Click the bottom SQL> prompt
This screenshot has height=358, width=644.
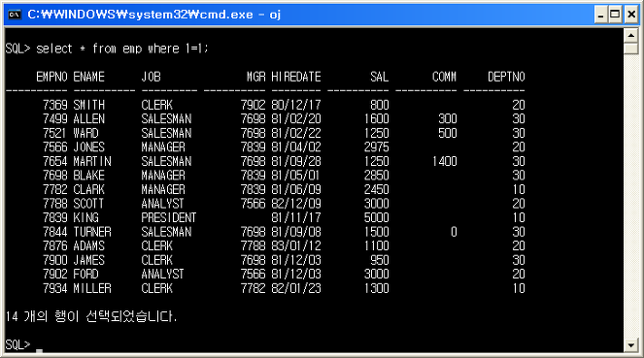tap(18, 344)
